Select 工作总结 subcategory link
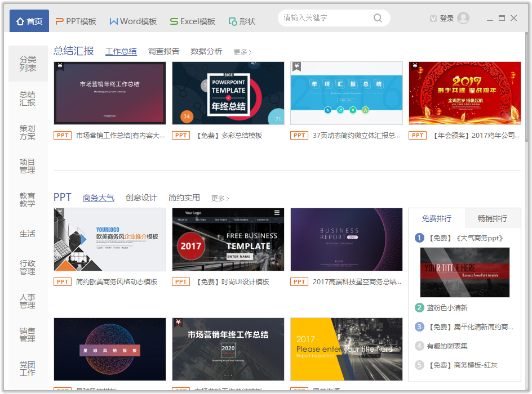532x394 pixels. click(121, 51)
